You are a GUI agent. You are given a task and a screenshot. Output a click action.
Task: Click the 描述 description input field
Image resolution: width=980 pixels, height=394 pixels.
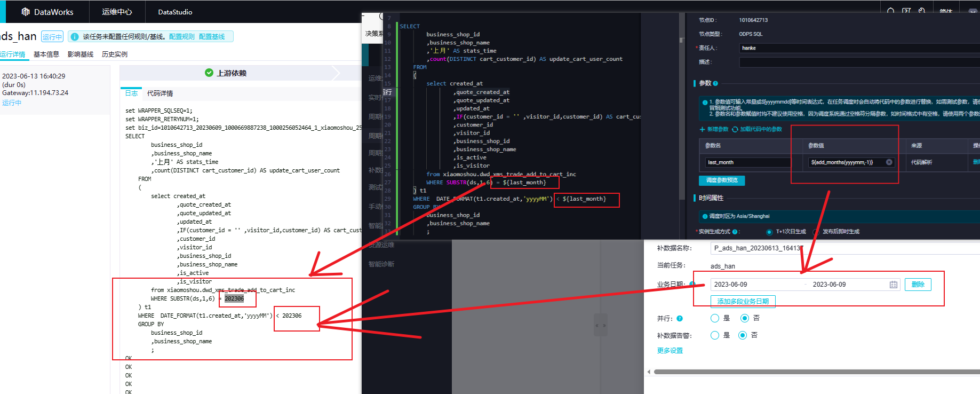click(x=859, y=62)
